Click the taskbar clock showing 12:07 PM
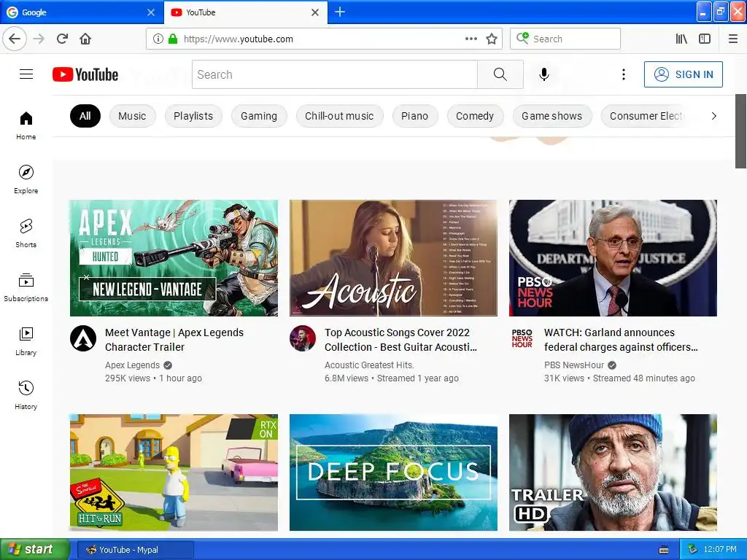The height and width of the screenshot is (560, 747). coord(720,550)
